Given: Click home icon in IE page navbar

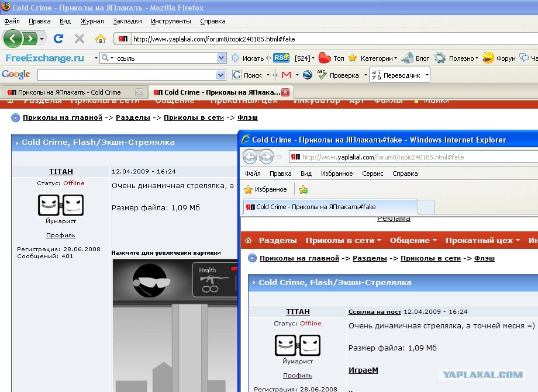Looking at the screenshot, I should click(248, 240).
